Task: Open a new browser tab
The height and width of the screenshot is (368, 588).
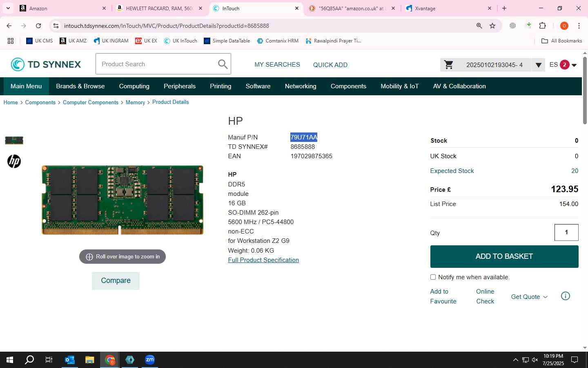Action: point(504,8)
